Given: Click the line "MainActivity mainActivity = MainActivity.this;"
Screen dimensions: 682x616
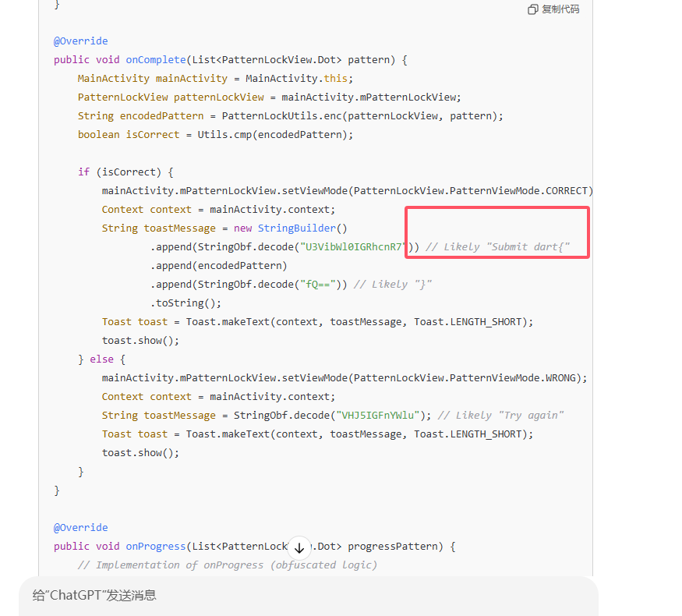Looking at the screenshot, I should (215, 78).
